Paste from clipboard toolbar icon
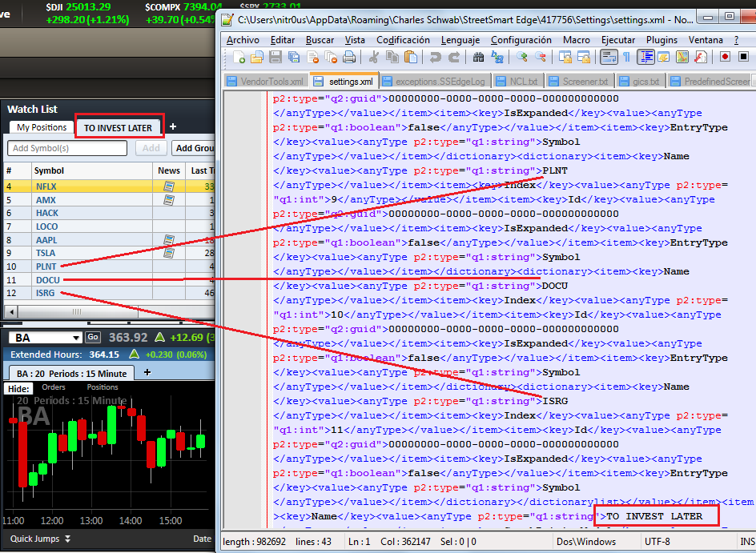This screenshot has height=553, width=756. (410, 58)
